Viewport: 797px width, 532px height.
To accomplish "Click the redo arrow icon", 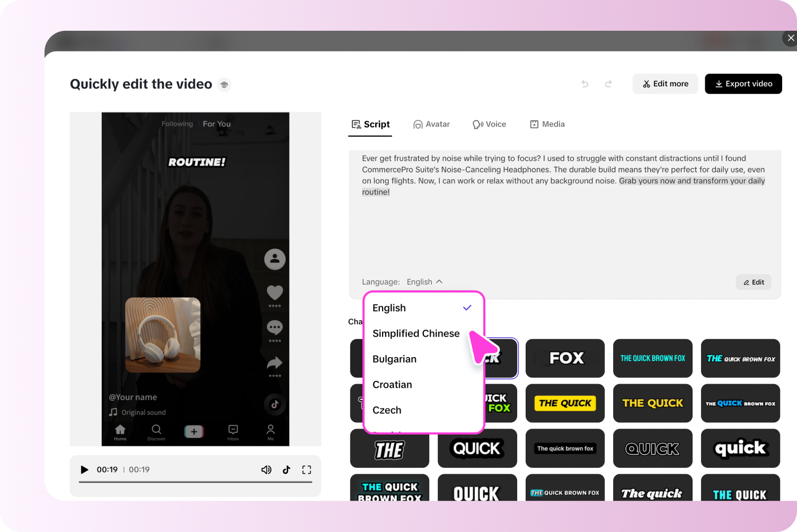I will click(x=608, y=84).
